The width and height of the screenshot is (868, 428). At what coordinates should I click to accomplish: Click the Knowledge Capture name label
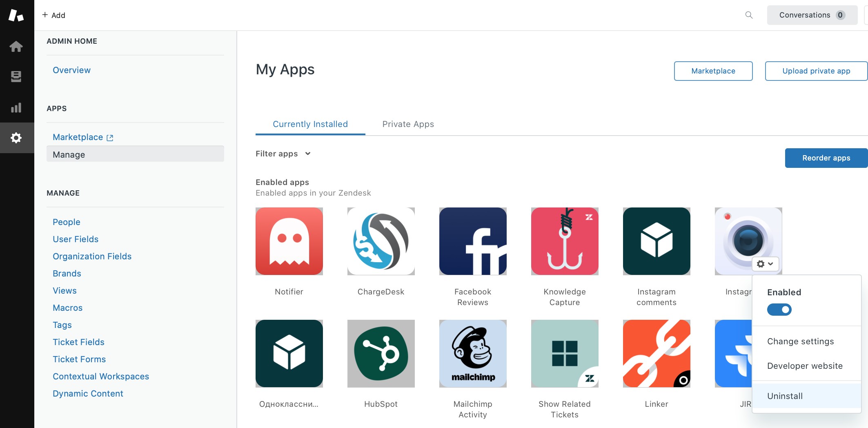coord(565,297)
